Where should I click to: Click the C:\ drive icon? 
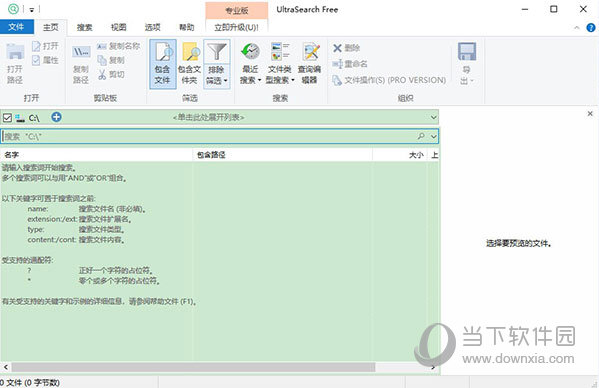tap(20, 118)
